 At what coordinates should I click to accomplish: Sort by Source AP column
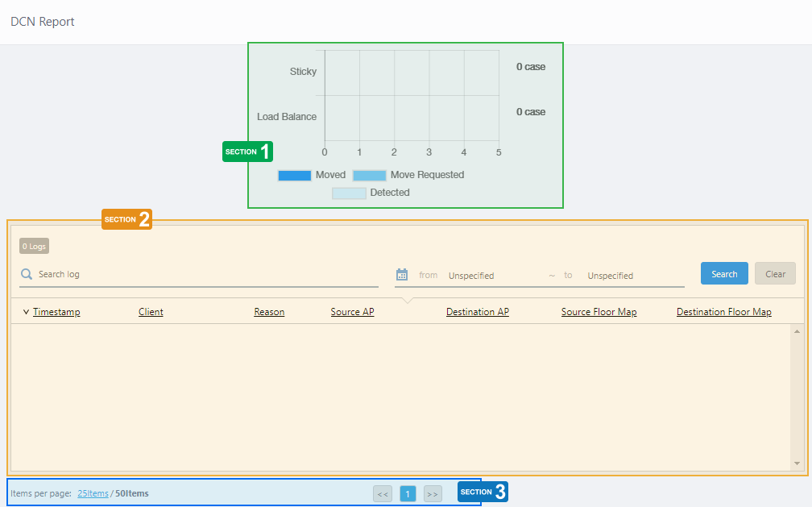352,312
